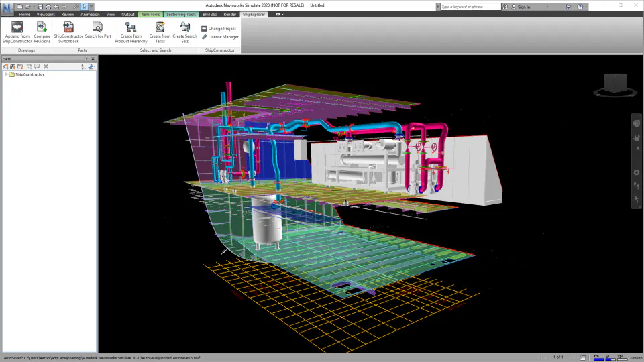Image resolution: width=644 pixels, height=362 pixels.
Task: Expand the ShipConstructor folder tree node
Action: click(6, 74)
